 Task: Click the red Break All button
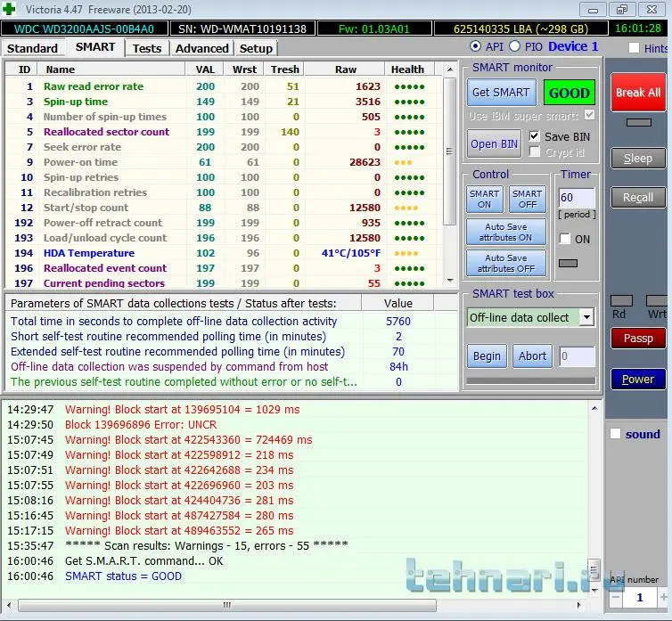pyautogui.click(x=638, y=92)
